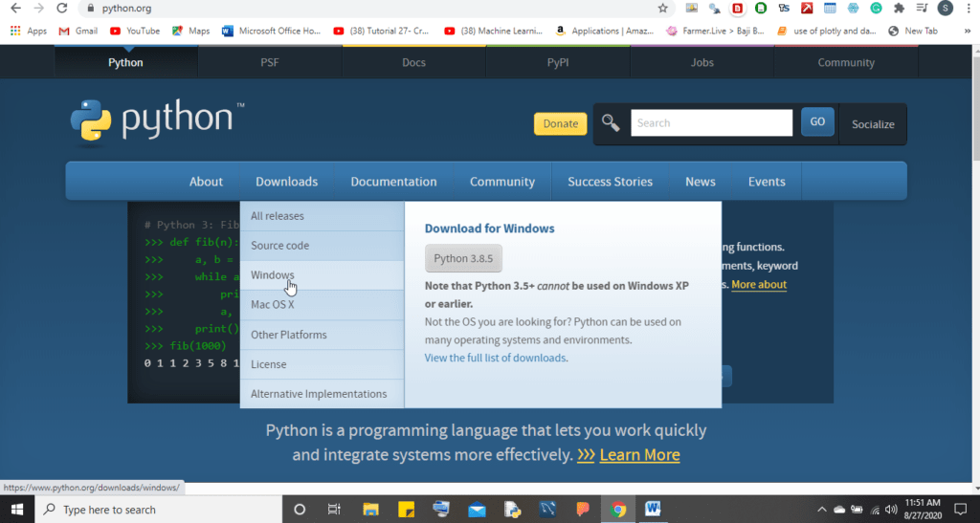This screenshot has width=980, height=523.
Task: Follow the View the full list of downloads link
Action: pyautogui.click(x=495, y=358)
